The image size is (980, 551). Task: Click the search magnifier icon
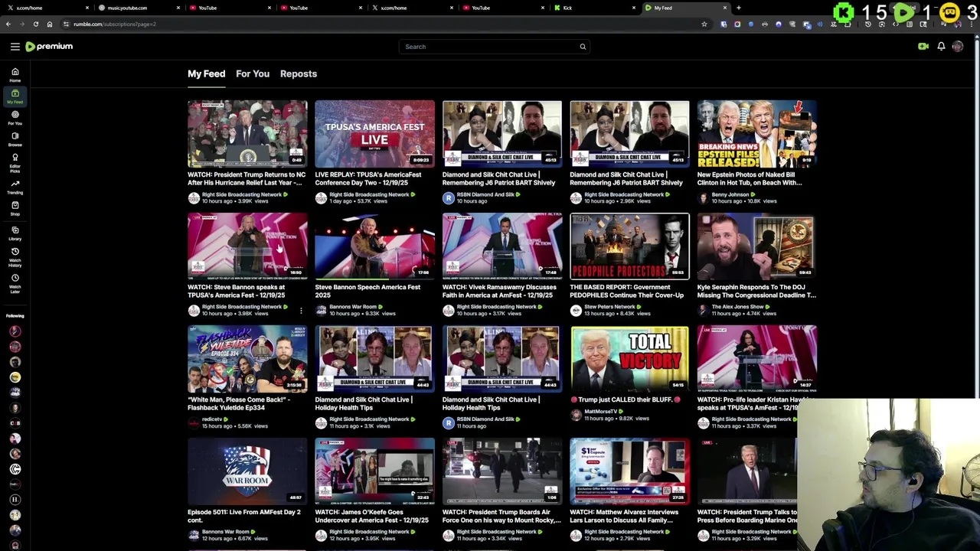pos(583,47)
